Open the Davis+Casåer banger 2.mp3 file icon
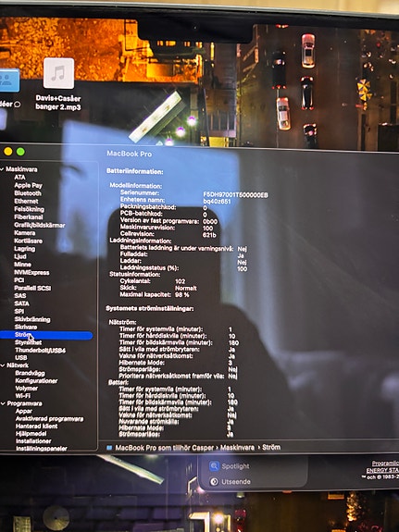The height and width of the screenshot is (532, 399). pyautogui.click(x=58, y=73)
